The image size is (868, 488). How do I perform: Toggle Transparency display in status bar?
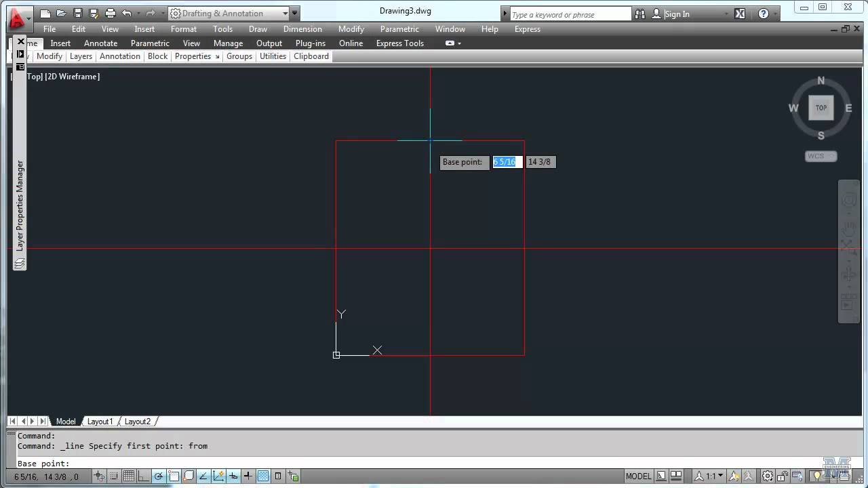pos(263,476)
